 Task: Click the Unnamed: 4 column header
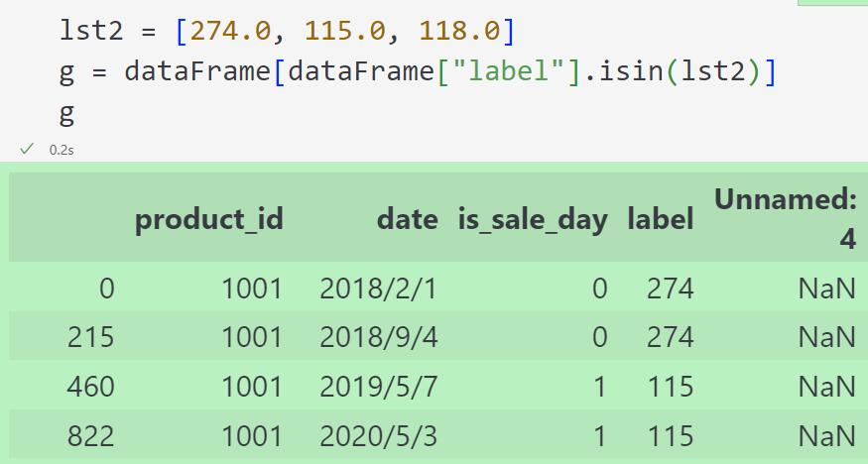(x=786, y=219)
